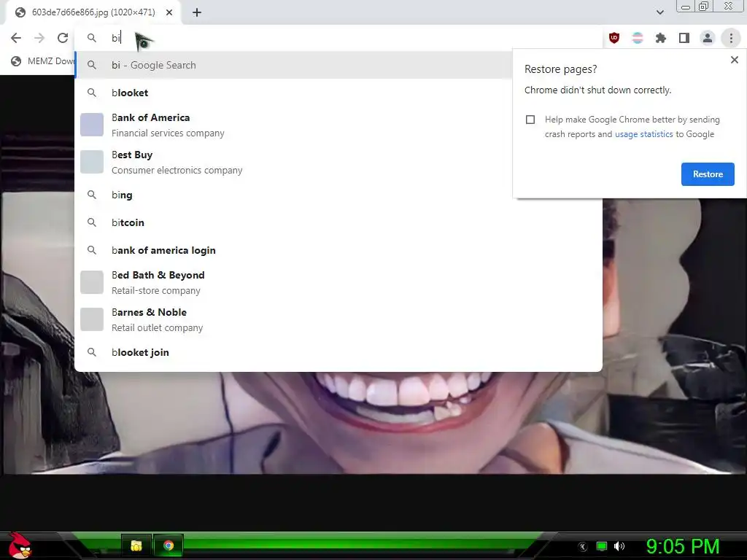
Task: Open the file explorer taskbar icon
Action: coord(136,545)
